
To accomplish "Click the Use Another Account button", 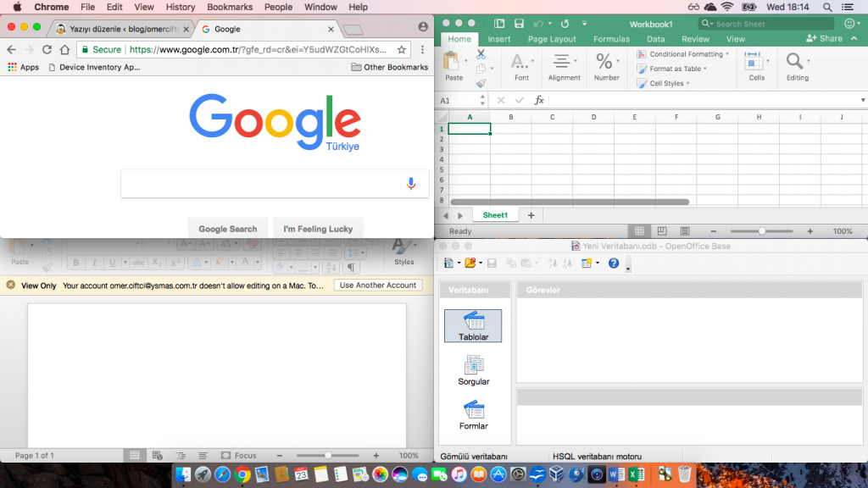I will click(378, 286).
